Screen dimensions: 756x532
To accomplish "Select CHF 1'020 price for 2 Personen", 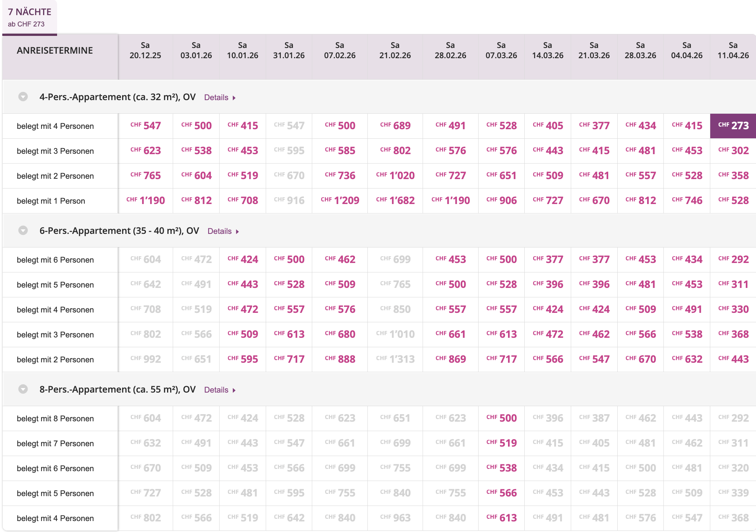I will [395, 176].
